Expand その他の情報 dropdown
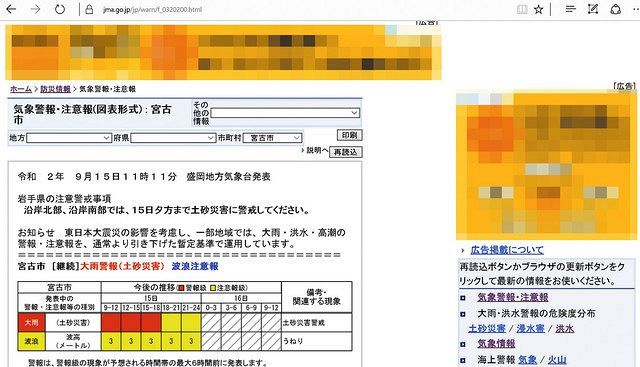Viewport: 640px width, 367px height. point(285,113)
